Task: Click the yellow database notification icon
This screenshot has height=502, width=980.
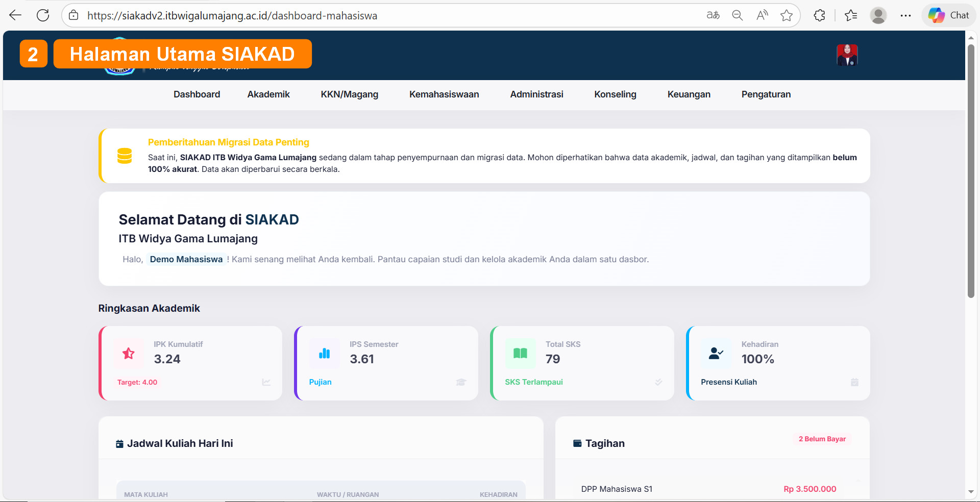Action: point(125,156)
